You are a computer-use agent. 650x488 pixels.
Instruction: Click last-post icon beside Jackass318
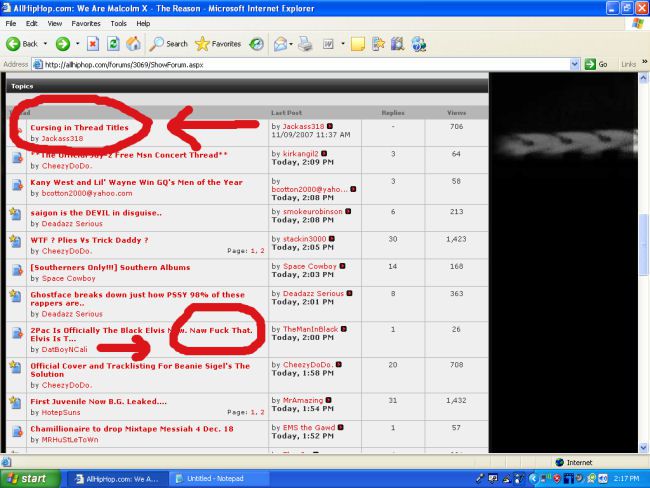[x=330, y=126]
